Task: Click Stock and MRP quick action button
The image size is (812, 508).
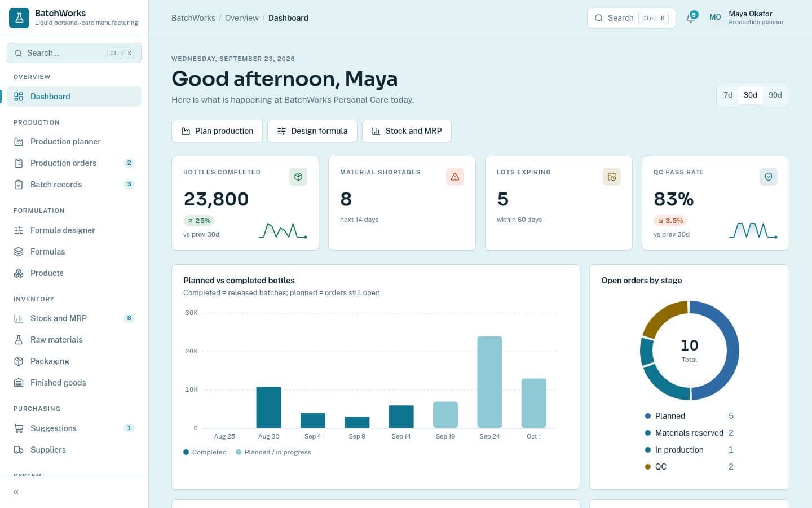Action: pos(407,131)
